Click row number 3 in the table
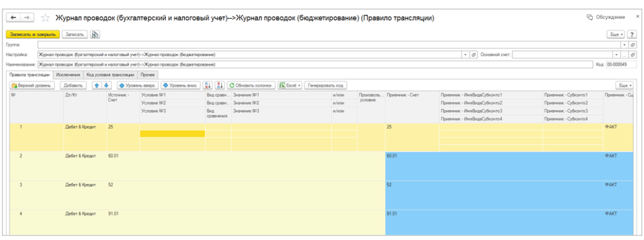The height and width of the screenshot is (240, 644). (21, 185)
